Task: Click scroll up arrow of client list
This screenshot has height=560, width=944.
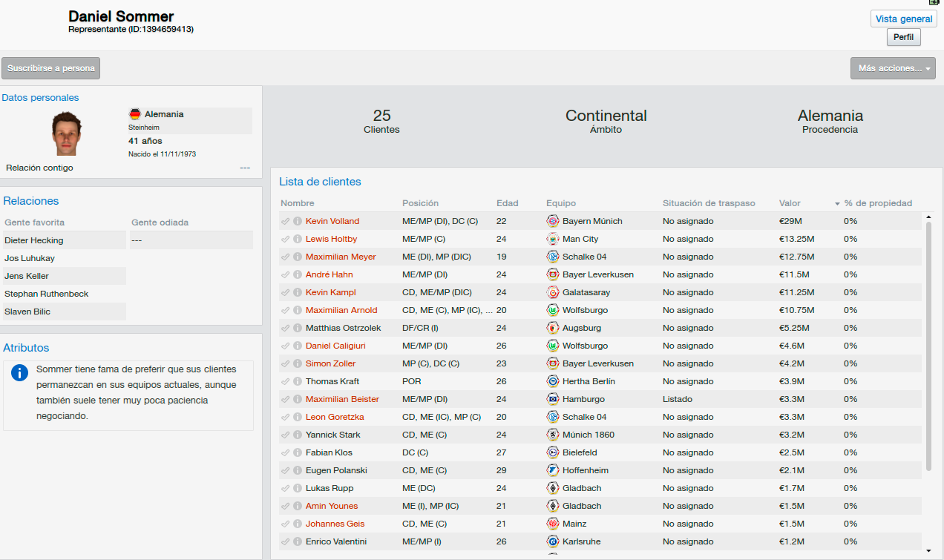Action: coord(928,217)
